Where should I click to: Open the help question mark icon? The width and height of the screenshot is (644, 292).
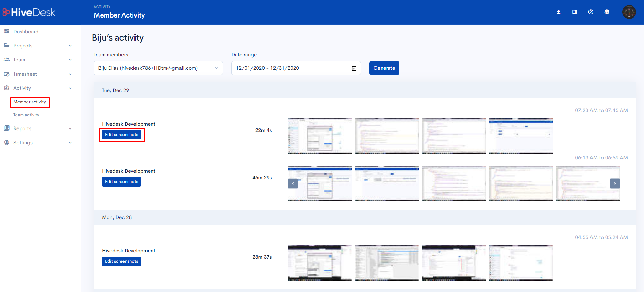(x=590, y=12)
